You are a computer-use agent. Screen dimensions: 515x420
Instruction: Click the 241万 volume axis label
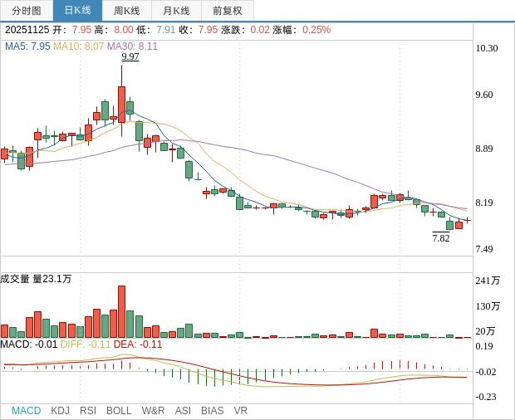[x=488, y=281]
